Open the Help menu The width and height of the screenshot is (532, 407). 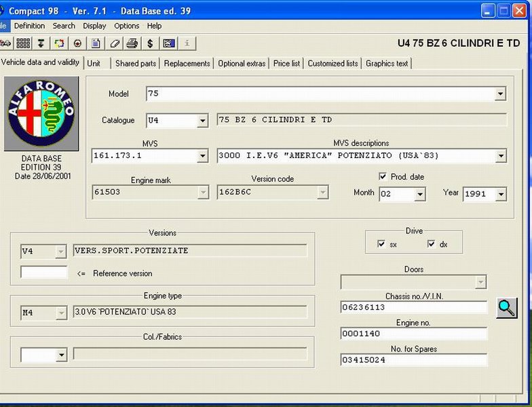pos(155,26)
